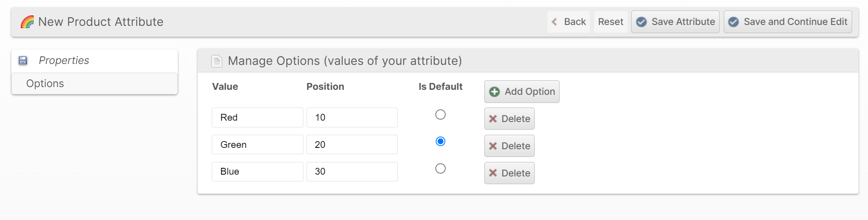Image resolution: width=868 pixels, height=220 pixels.
Task: Focus the position field containing 20
Action: (352, 145)
